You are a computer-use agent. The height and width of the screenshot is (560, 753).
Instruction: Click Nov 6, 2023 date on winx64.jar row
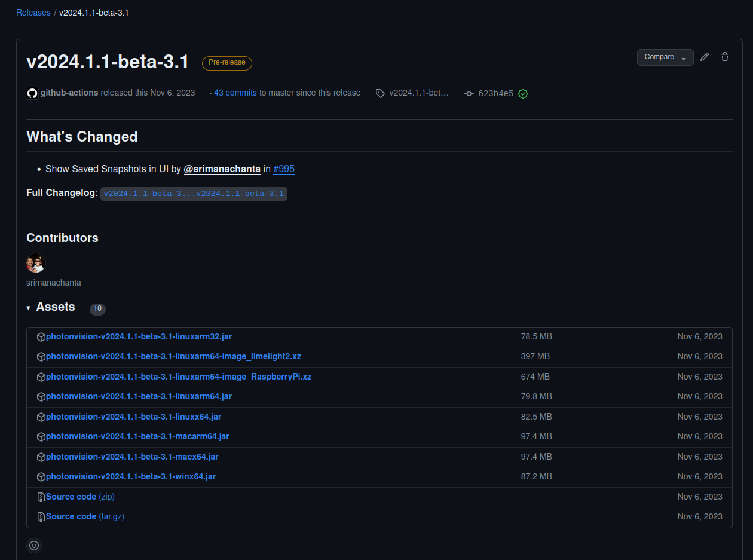coord(700,476)
